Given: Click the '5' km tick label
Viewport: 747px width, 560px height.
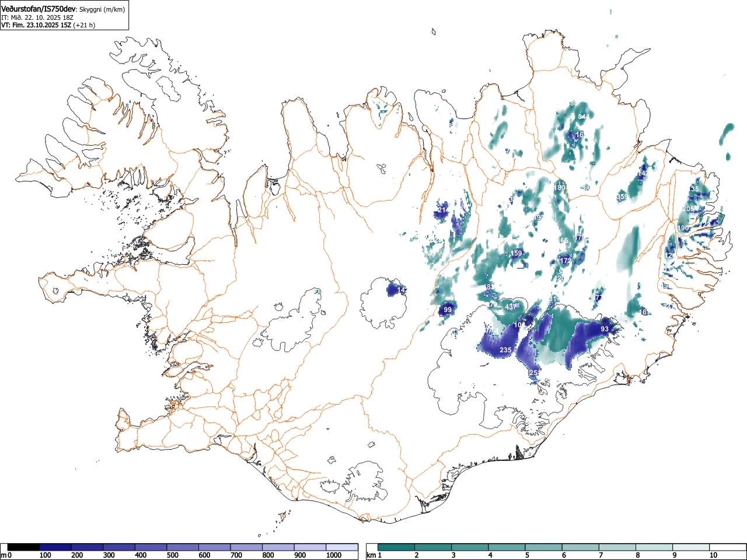Looking at the screenshot, I should pos(527,555).
